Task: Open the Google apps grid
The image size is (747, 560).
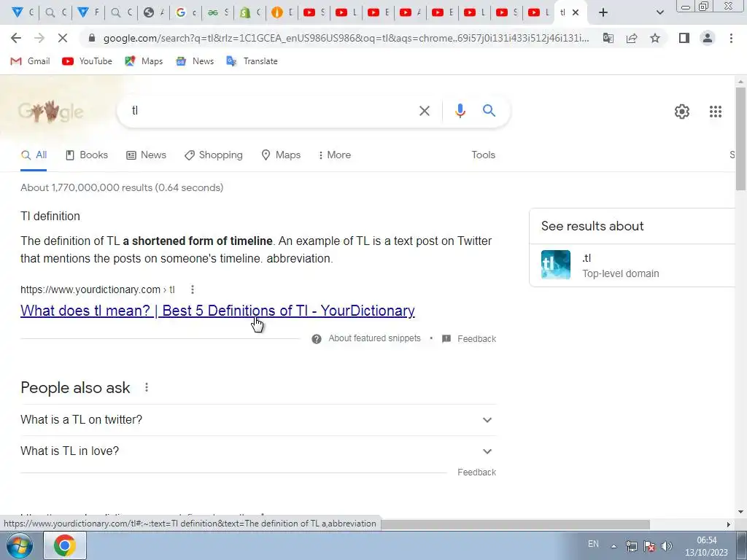Action: tap(715, 112)
